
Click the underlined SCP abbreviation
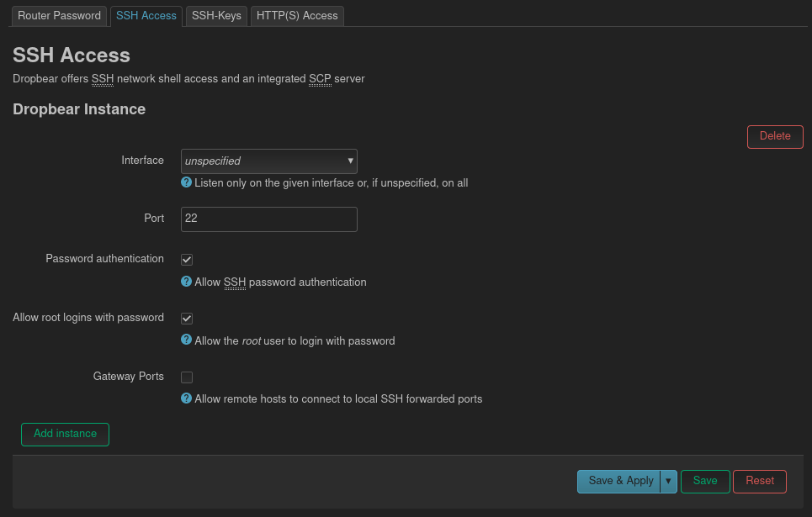(x=320, y=78)
